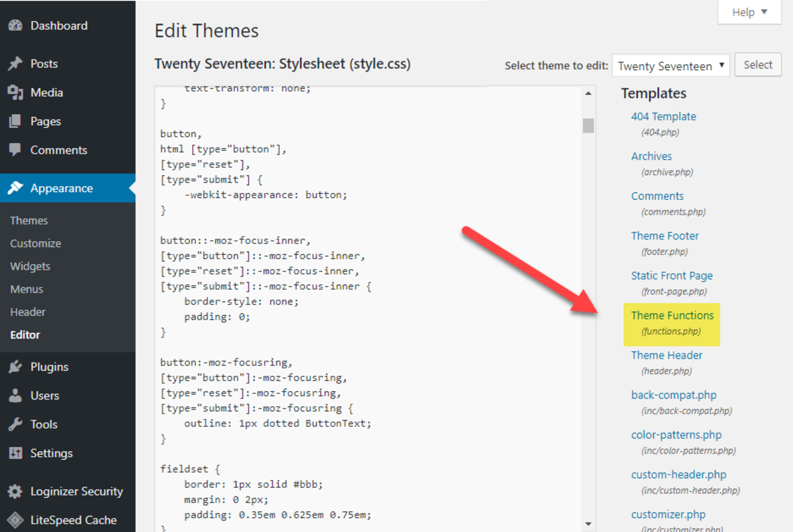Open the Header submenu item

(x=28, y=312)
